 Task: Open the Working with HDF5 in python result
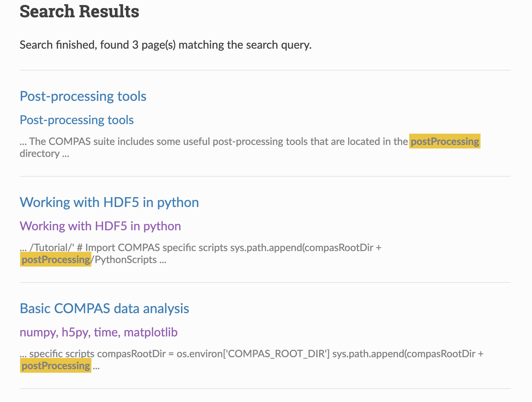[x=109, y=202]
